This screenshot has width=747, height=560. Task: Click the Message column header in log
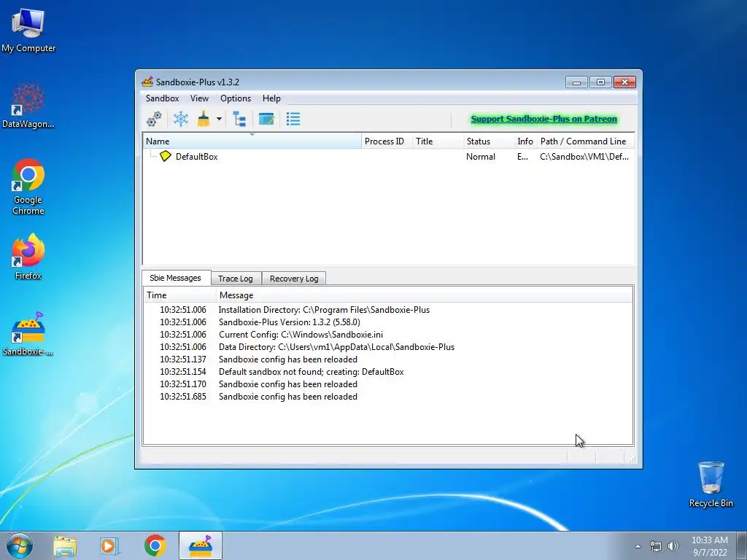tap(425, 295)
